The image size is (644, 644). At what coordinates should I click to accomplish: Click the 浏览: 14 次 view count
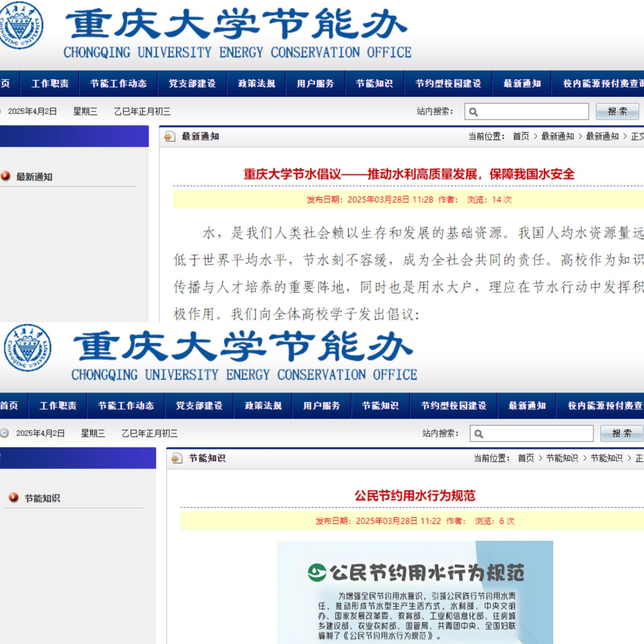489,200
